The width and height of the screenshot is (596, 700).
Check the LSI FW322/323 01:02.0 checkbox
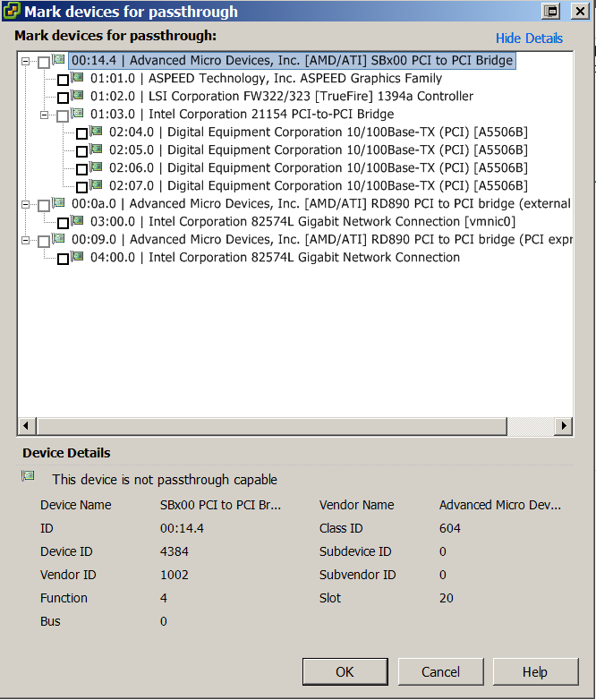(x=63, y=98)
